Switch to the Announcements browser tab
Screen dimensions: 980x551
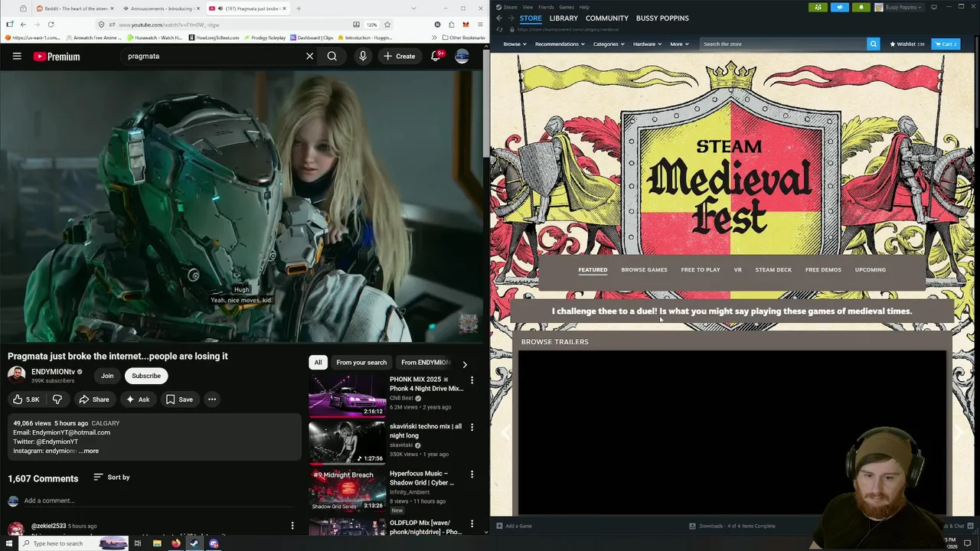coord(161,8)
